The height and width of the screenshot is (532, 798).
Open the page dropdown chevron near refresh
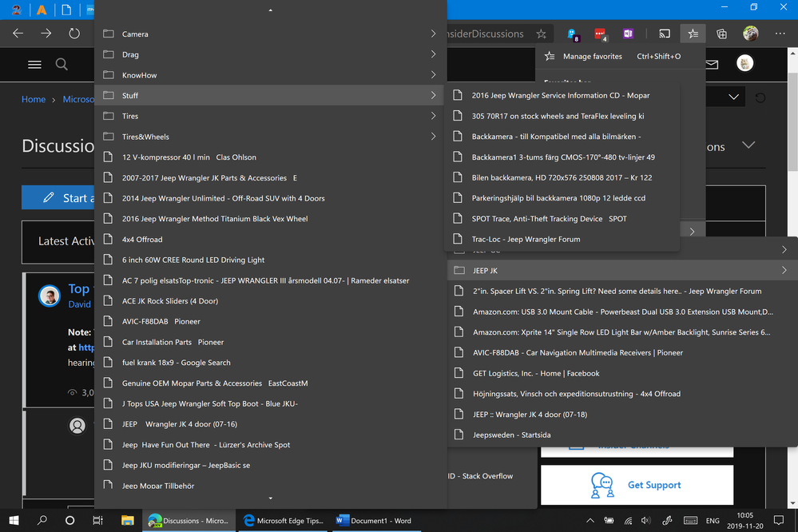point(733,97)
